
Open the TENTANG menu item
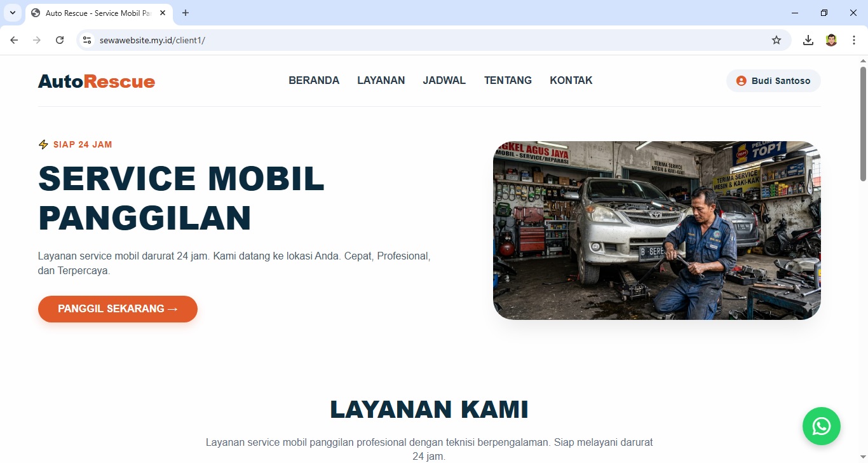pos(508,81)
